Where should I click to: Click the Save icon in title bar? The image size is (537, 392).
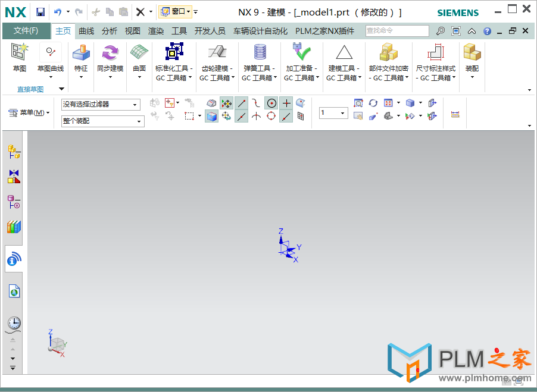40,12
